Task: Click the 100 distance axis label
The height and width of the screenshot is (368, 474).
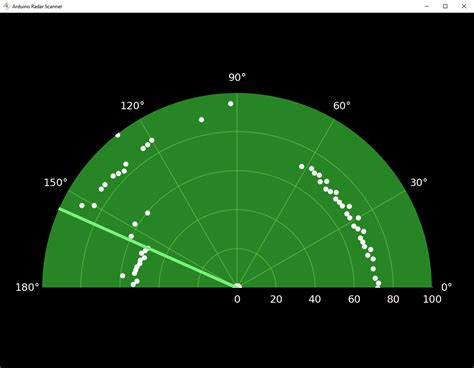Action: (x=432, y=299)
